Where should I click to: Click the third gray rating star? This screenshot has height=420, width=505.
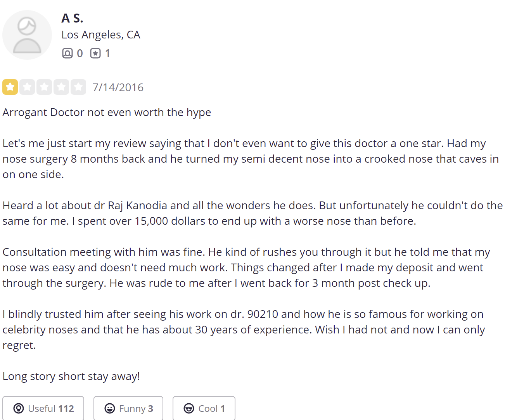point(44,87)
